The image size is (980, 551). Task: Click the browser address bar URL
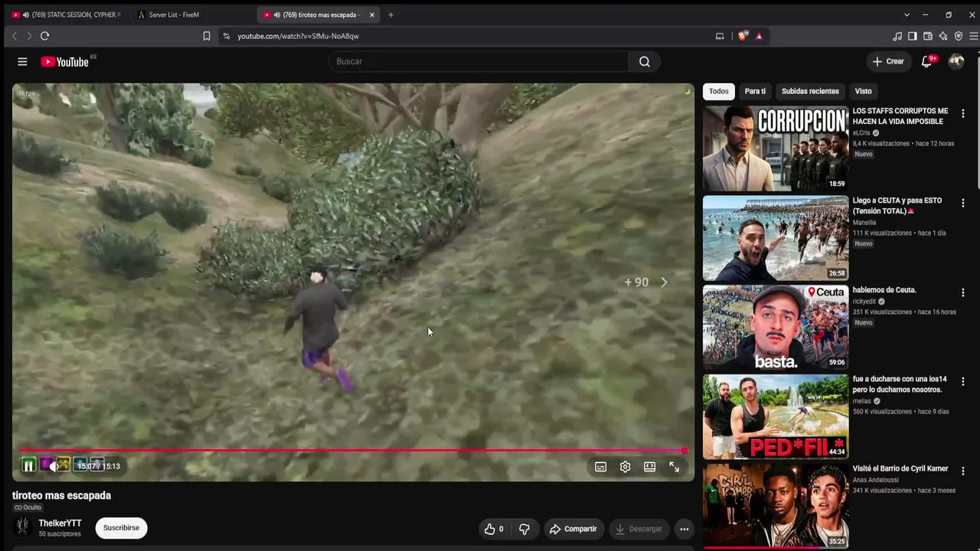[x=298, y=36]
